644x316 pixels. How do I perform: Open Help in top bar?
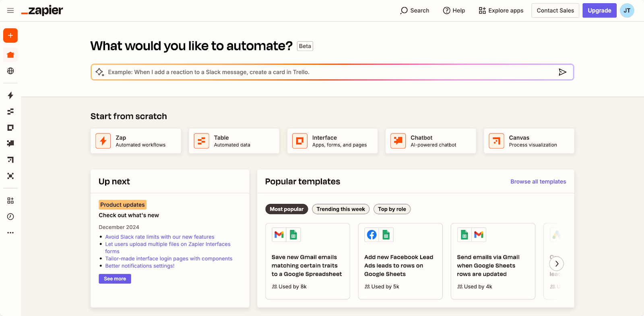pos(454,10)
